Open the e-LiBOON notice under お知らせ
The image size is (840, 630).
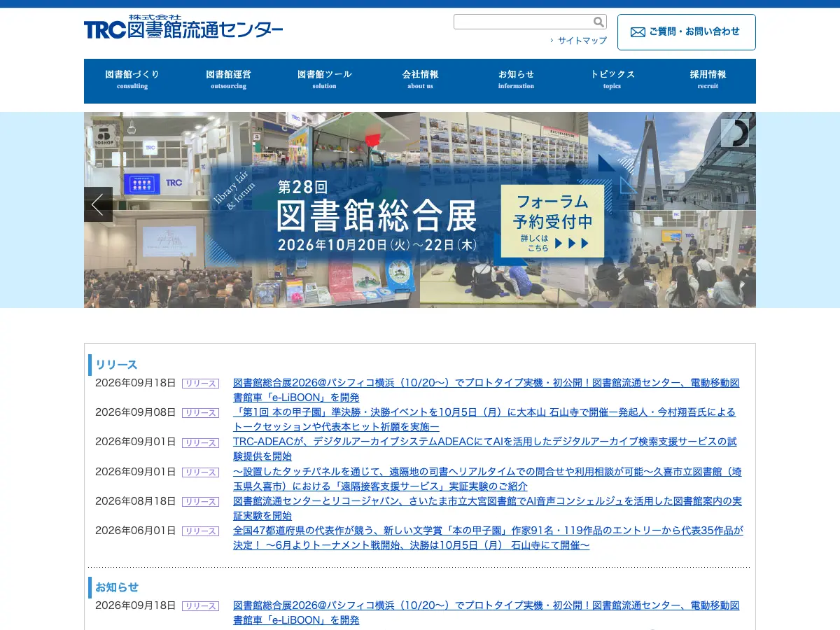[x=486, y=612]
